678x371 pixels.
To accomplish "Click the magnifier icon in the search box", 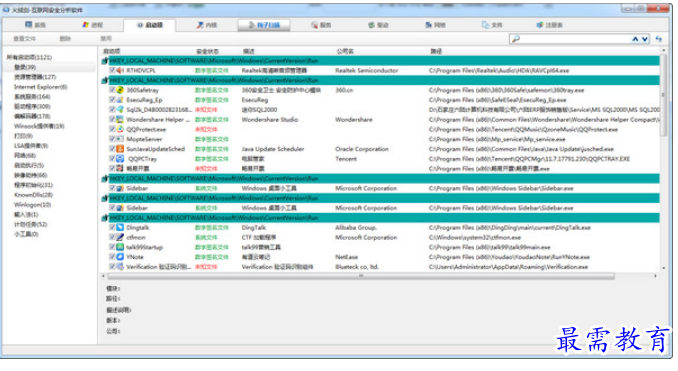I will (x=515, y=39).
